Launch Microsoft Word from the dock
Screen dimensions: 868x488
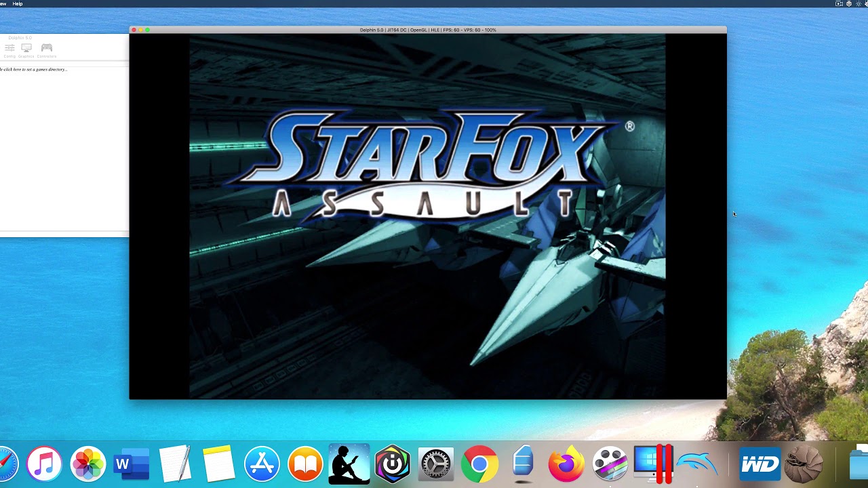pyautogui.click(x=132, y=464)
